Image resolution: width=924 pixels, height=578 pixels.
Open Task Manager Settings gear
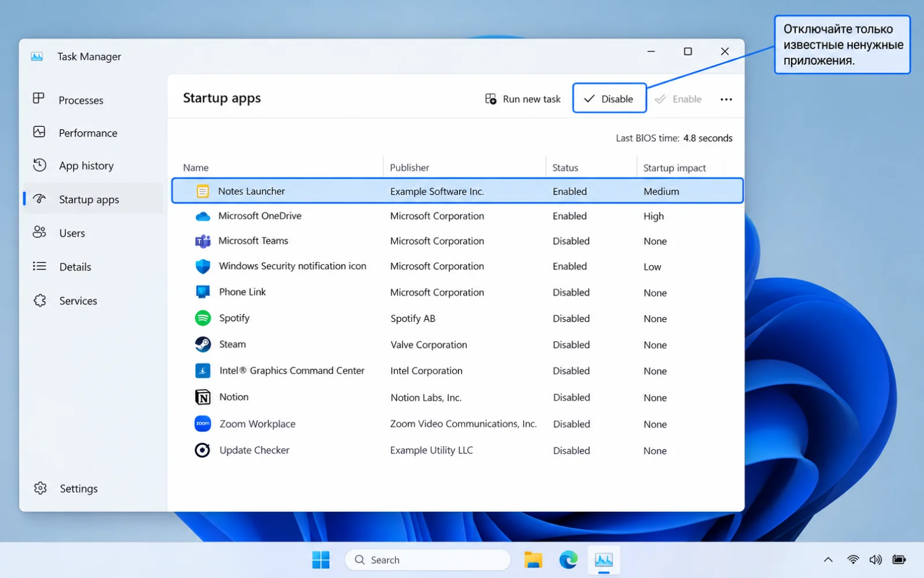click(x=40, y=488)
